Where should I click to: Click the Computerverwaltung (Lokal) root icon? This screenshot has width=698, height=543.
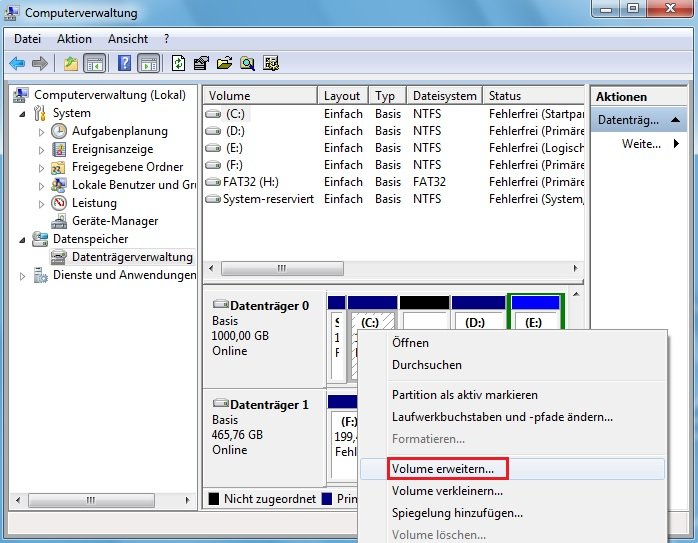(20, 95)
